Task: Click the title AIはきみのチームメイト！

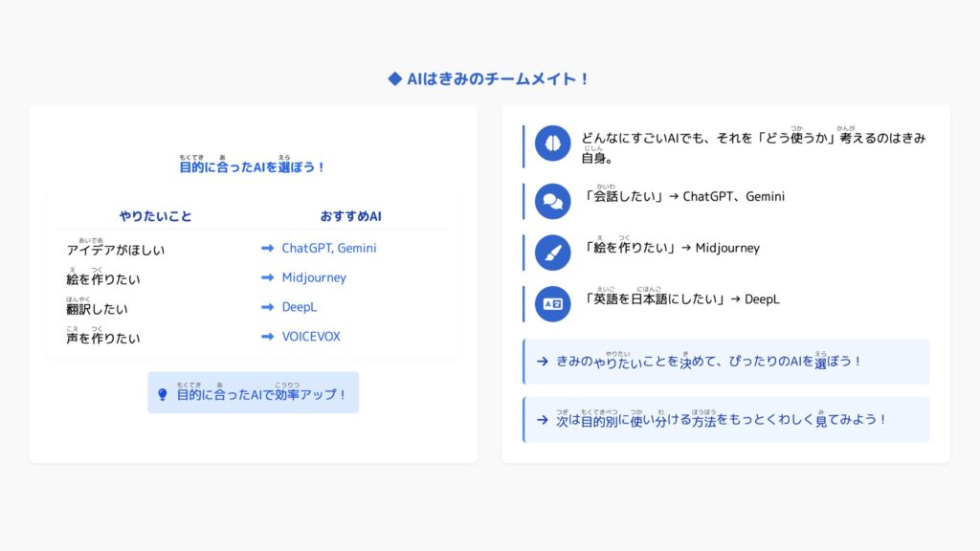Action: coord(498,78)
